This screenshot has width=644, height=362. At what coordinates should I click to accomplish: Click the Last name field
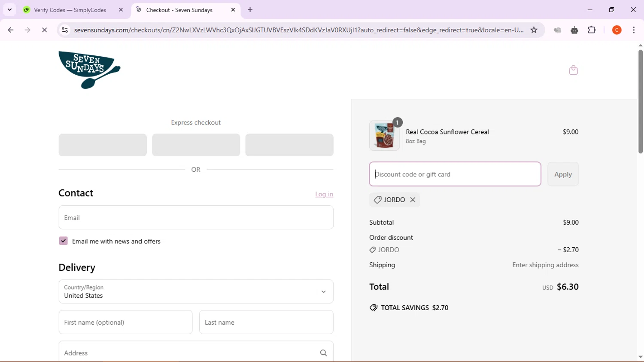point(266,322)
